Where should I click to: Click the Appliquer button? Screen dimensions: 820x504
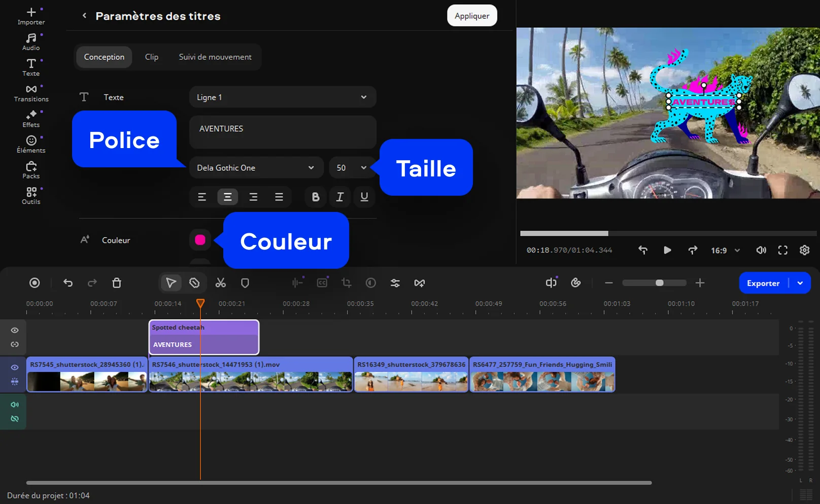pos(471,16)
